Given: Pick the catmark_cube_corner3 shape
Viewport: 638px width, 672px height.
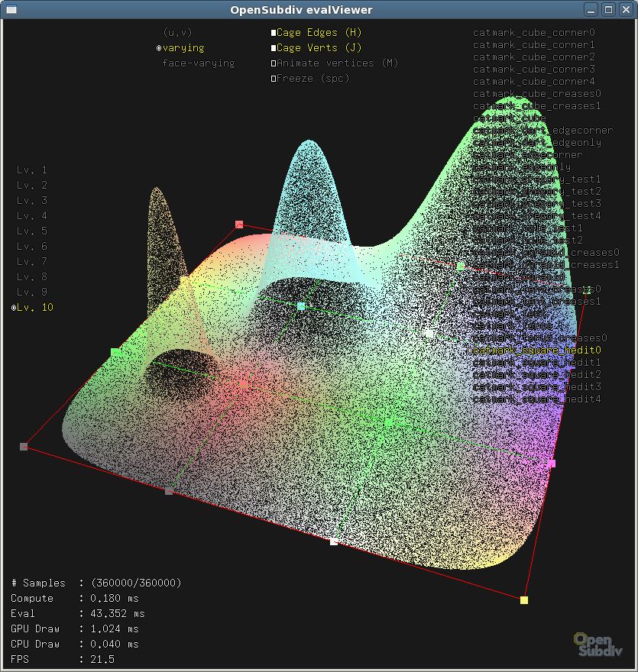Looking at the screenshot, I should [x=533, y=69].
